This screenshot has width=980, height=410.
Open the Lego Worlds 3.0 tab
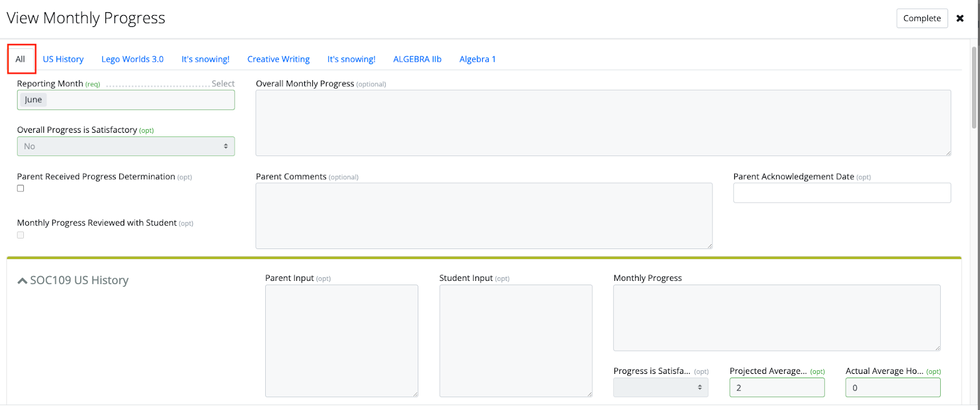coord(132,59)
